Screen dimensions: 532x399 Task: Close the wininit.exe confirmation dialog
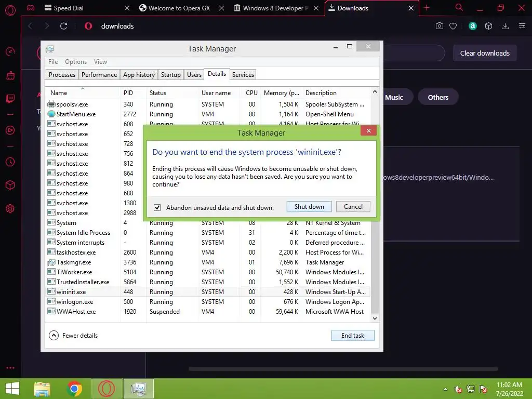(368, 130)
